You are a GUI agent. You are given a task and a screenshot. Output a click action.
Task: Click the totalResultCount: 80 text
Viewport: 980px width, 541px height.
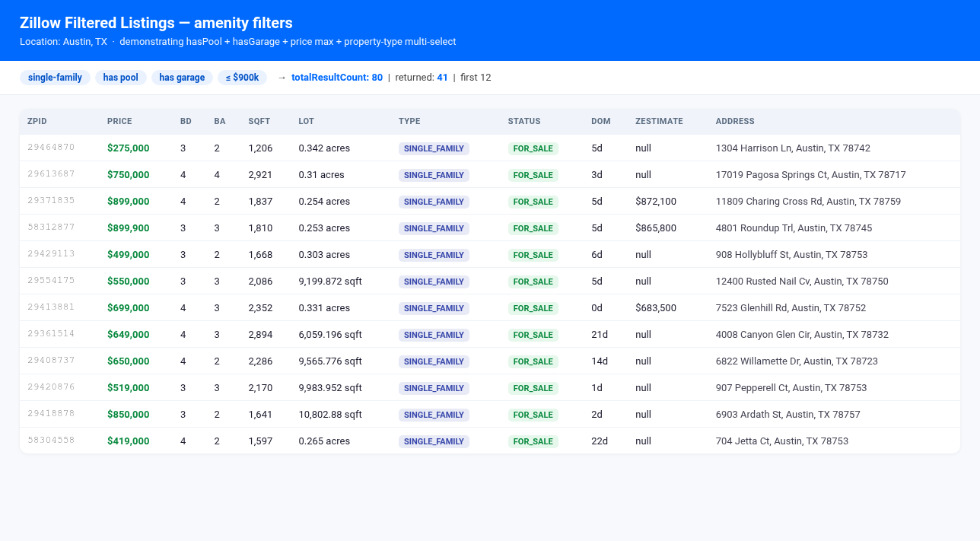click(337, 78)
